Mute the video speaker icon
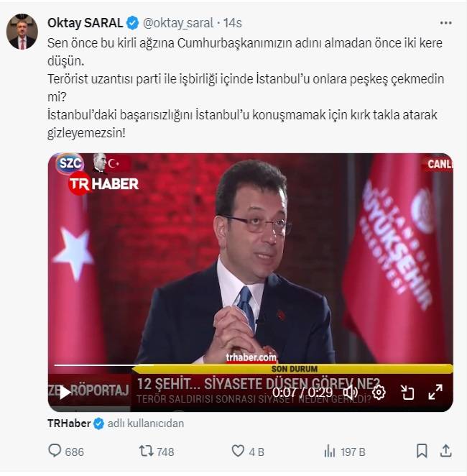This screenshot has height=476, width=467. tap(351, 392)
